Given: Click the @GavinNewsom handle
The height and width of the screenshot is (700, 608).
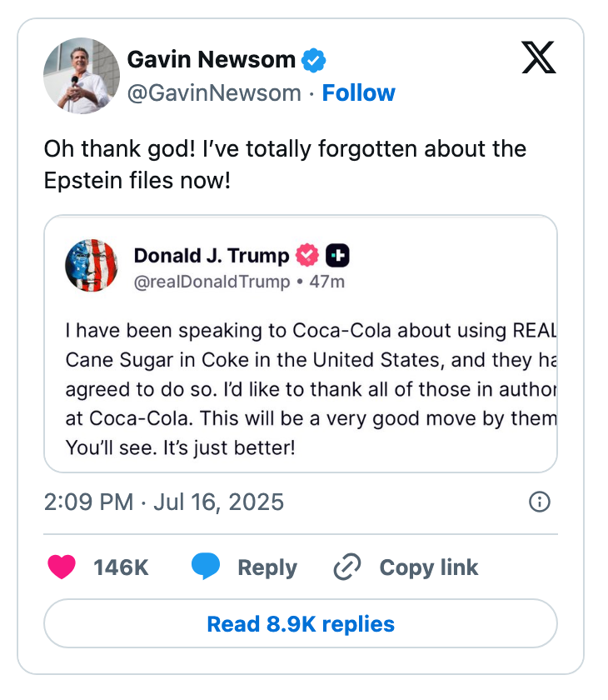Looking at the screenshot, I should pos(214,92).
